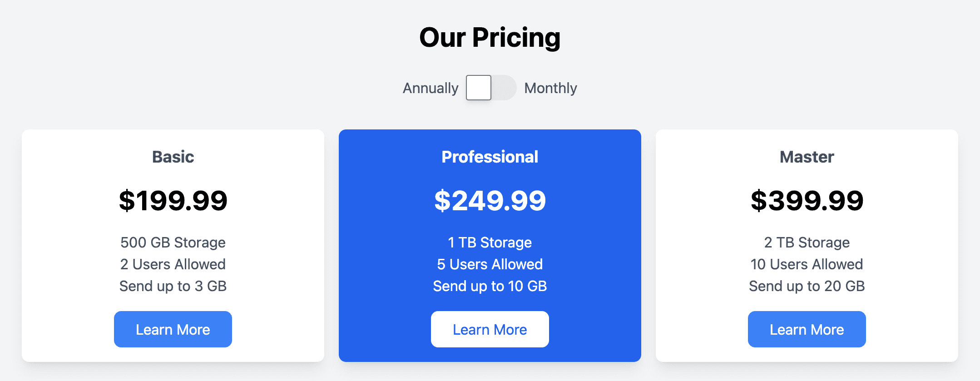The height and width of the screenshot is (381, 980).
Task: Select the Monthly billing label
Action: [x=550, y=88]
